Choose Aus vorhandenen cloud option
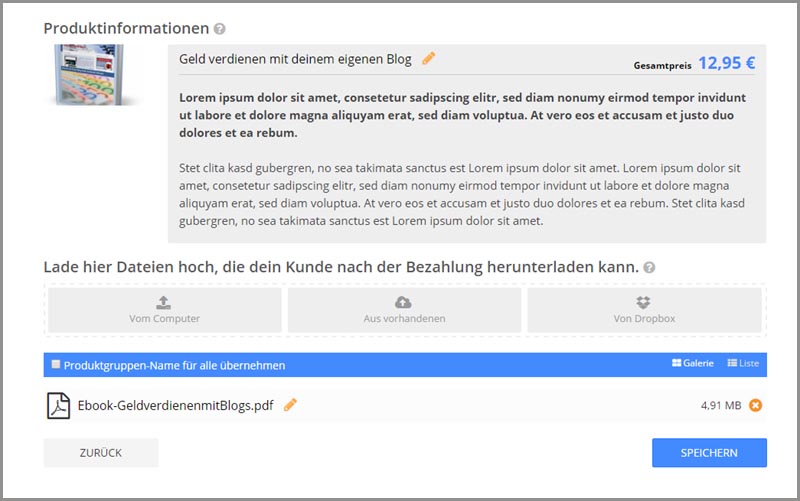The width and height of the screenshot is (800, 501). [404, 309]
